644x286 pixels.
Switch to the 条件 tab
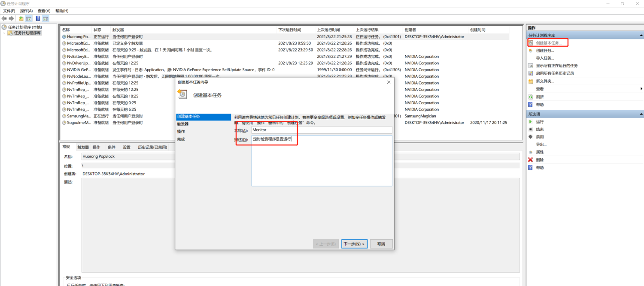pos(112,147)
